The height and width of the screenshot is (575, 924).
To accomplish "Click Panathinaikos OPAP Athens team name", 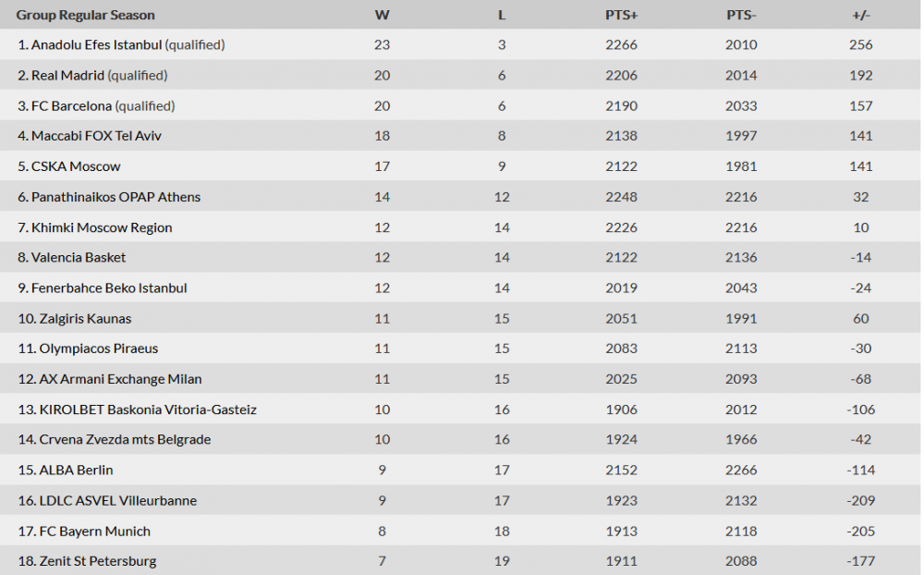I will (x=115, y=197).
